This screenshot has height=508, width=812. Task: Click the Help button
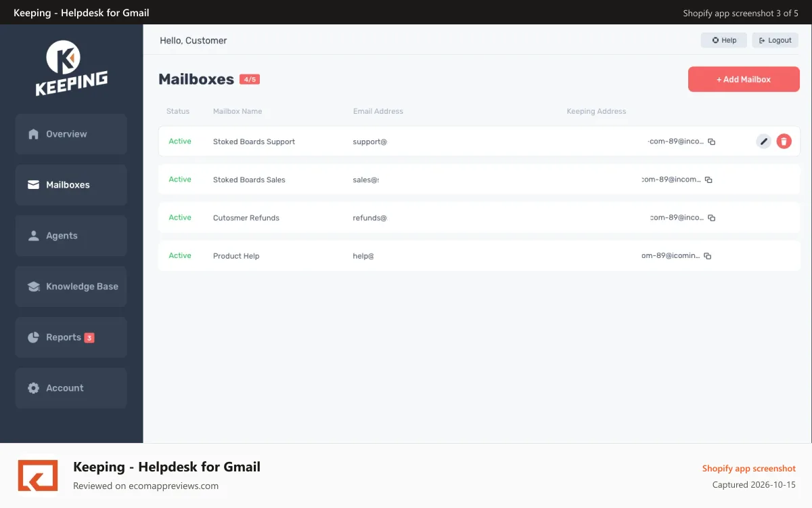(724, 40)
